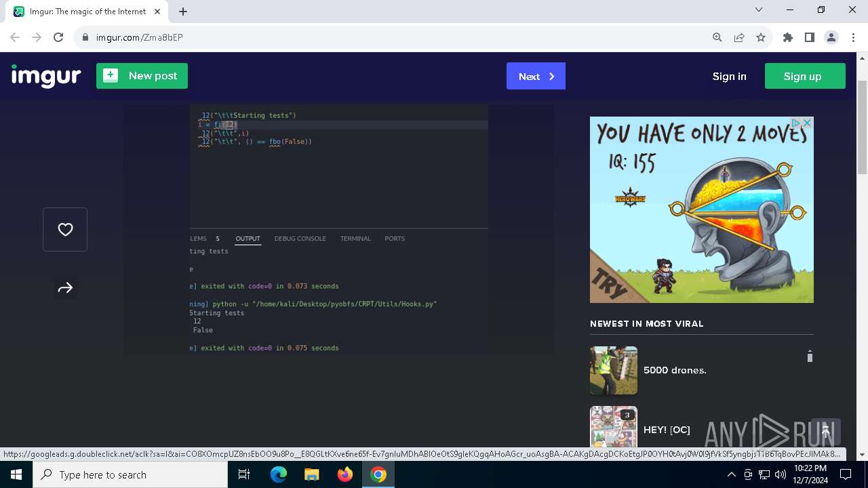
Task: Toggle the browser side panel
Action: coord(810,37)
